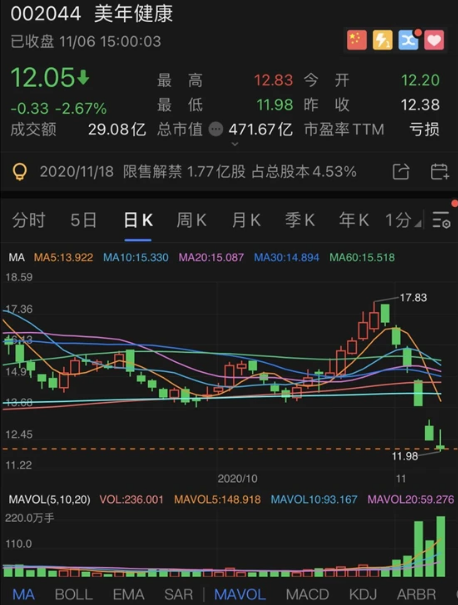Tap the stock code 002044

click(x=46, y=14)
